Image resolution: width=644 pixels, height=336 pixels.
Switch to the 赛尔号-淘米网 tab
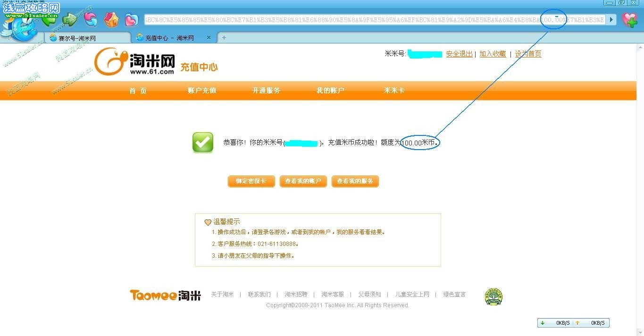(88, 38)
